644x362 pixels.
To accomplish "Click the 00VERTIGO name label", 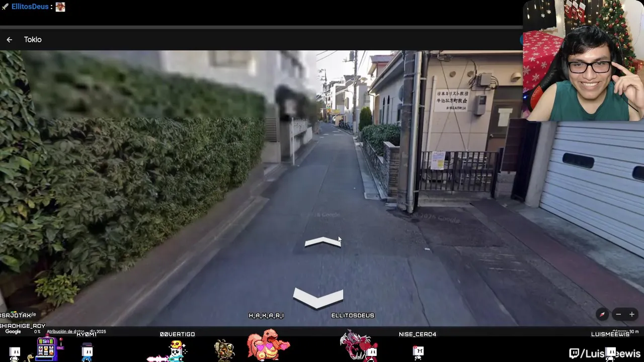I will coord(177,334).
